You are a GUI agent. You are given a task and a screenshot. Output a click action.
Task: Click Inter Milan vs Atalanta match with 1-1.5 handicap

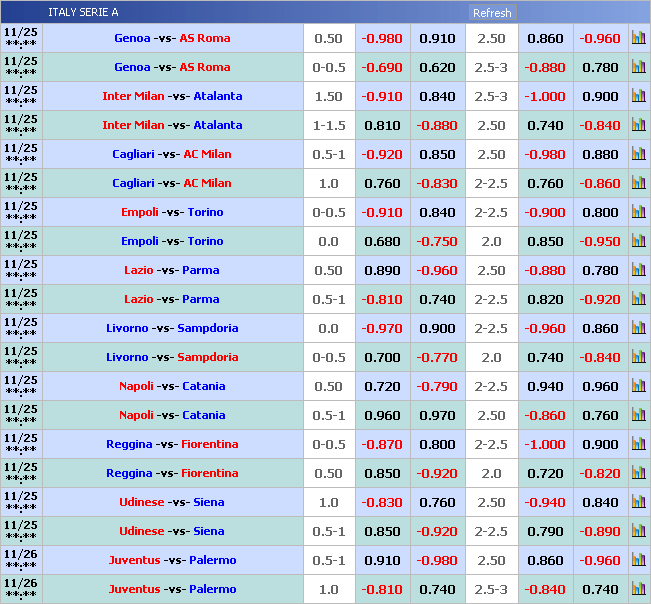pyautogui.click(x=172, y=126)
